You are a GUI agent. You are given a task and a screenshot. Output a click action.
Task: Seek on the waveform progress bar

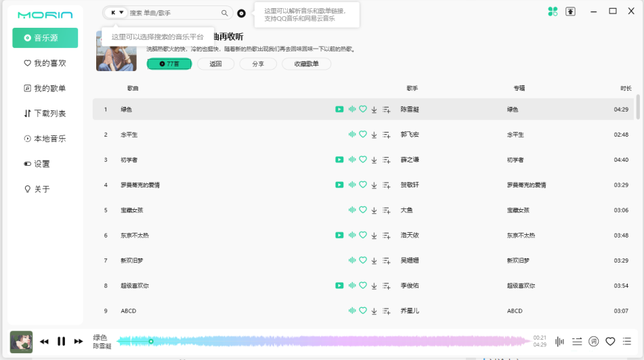[323, 341]
